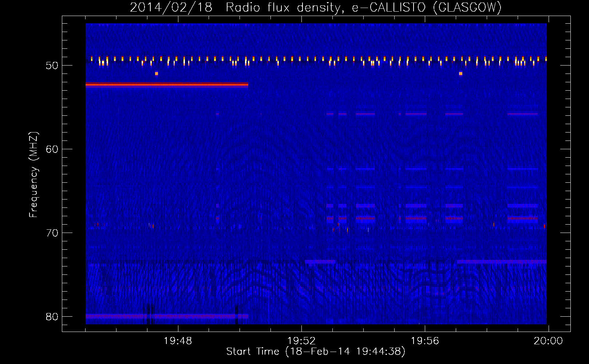Click the y-axis tick label '50'
Screen dimensions: 589x364
[x=52, y=66]
